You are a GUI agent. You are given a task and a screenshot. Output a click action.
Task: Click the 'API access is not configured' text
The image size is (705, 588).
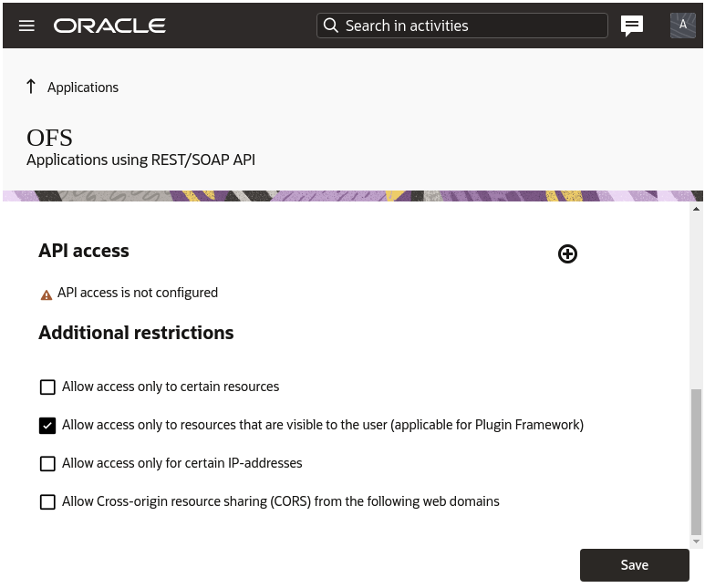(138, 293)
